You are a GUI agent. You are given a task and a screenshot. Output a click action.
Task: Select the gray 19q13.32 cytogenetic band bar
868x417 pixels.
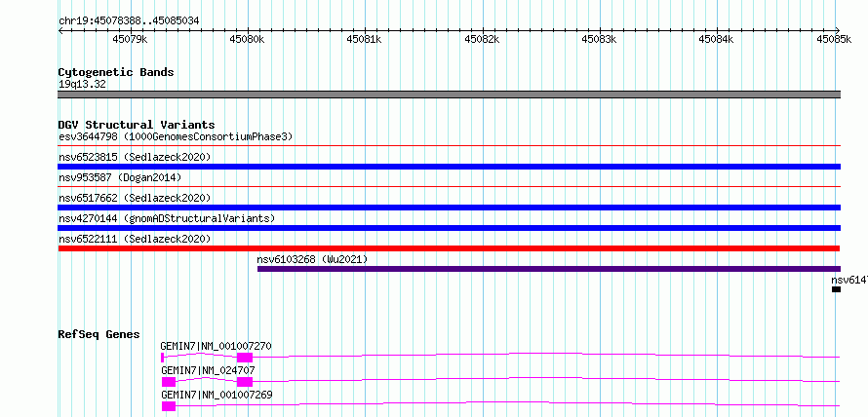tap(450, 95)
